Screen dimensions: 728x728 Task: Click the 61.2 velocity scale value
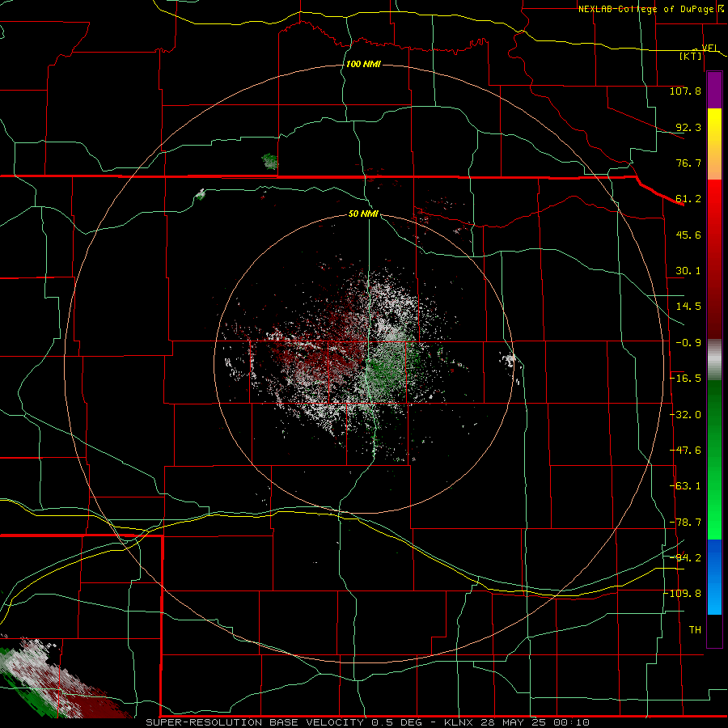[688, 199]
